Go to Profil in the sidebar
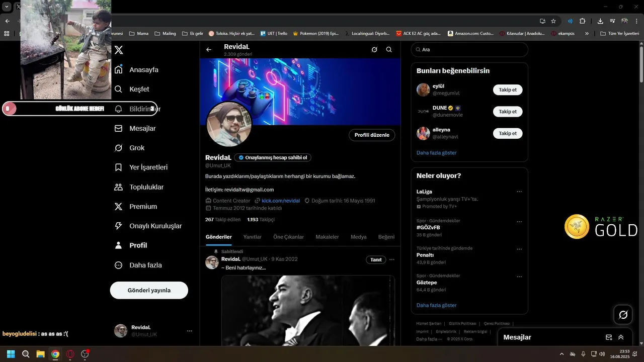Image resolution: width=644 pixels, height=362 pixels. tap(131, 245)
